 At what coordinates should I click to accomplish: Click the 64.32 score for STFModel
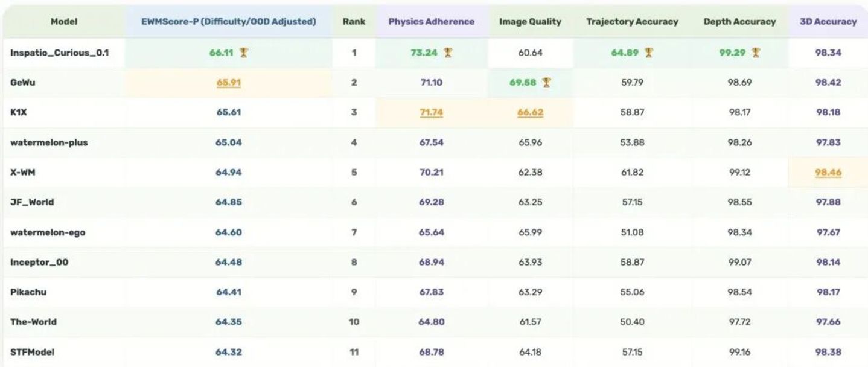[229, 352]
